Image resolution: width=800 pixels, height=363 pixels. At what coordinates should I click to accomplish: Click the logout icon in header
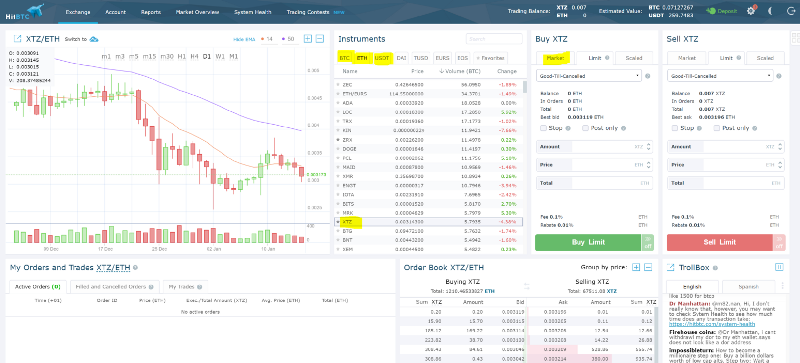[x=788, y=11]
